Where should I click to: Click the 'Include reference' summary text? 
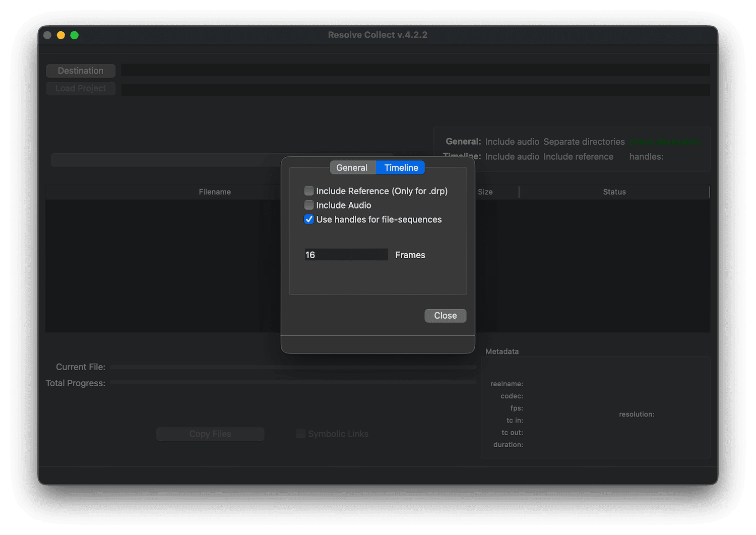(578, 157)
